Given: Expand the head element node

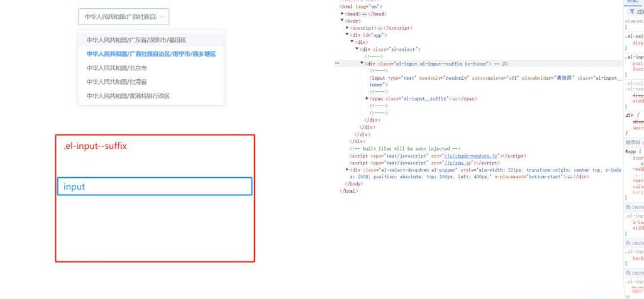Looking at the screenshot, I should pos(343,13).
